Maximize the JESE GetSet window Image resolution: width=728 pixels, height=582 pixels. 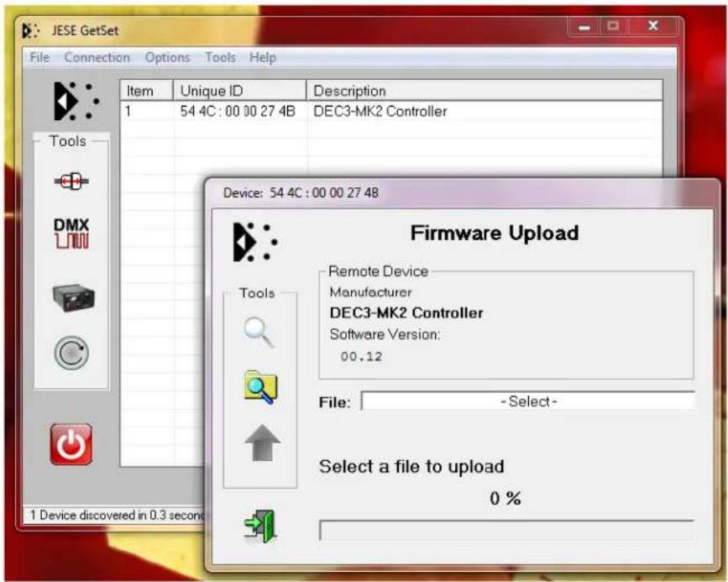point(613,27)
